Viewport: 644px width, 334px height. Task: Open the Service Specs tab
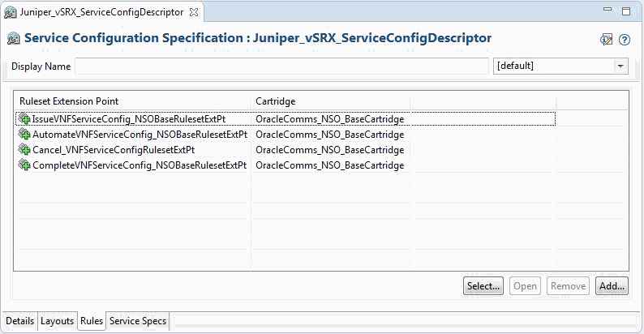click(x=138, y=321)
